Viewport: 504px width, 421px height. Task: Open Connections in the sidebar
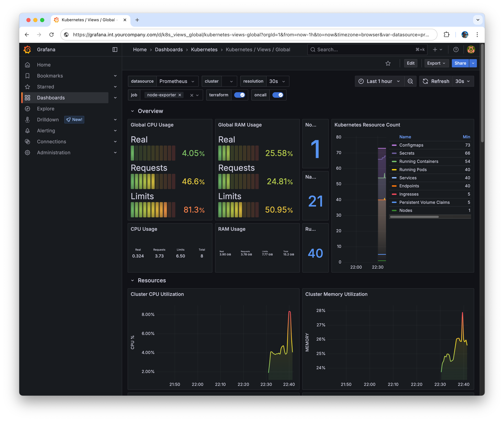51,142
